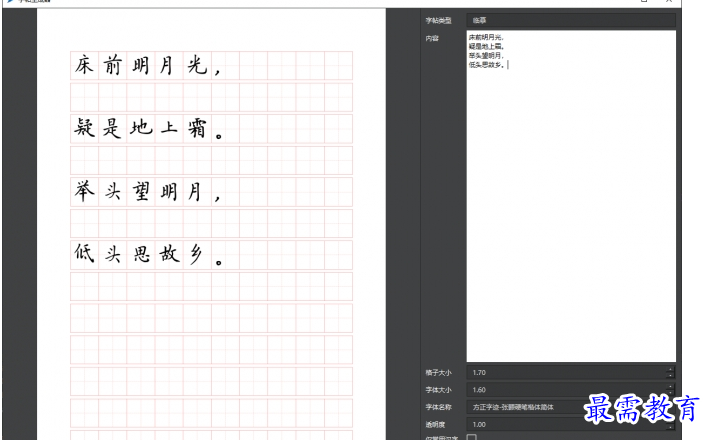
Task: Click the line 疑是地上霜 in the content box
Action: [x=485, y=47]
